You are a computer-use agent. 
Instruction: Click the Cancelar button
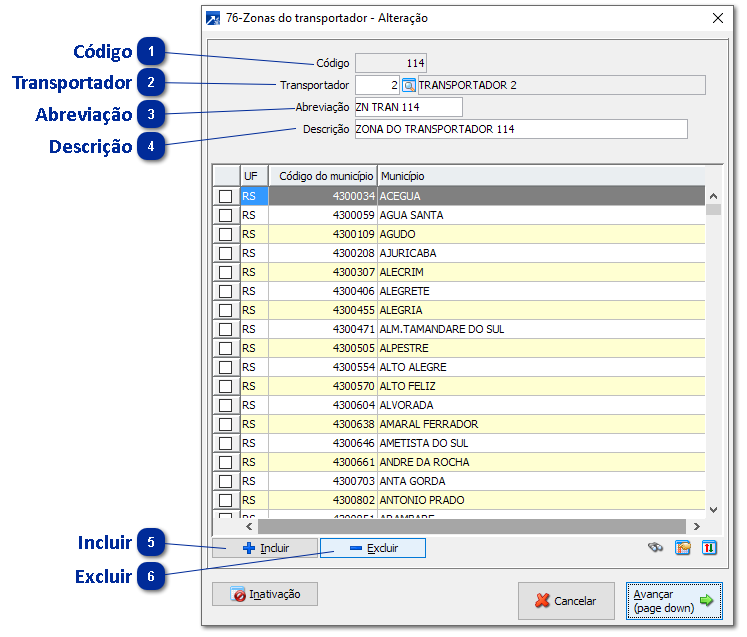566,601
